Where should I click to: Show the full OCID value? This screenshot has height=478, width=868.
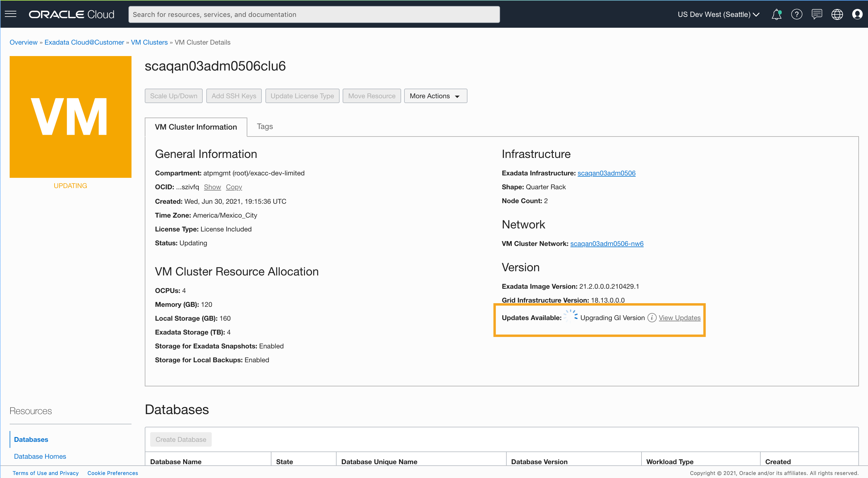[212, 187]
